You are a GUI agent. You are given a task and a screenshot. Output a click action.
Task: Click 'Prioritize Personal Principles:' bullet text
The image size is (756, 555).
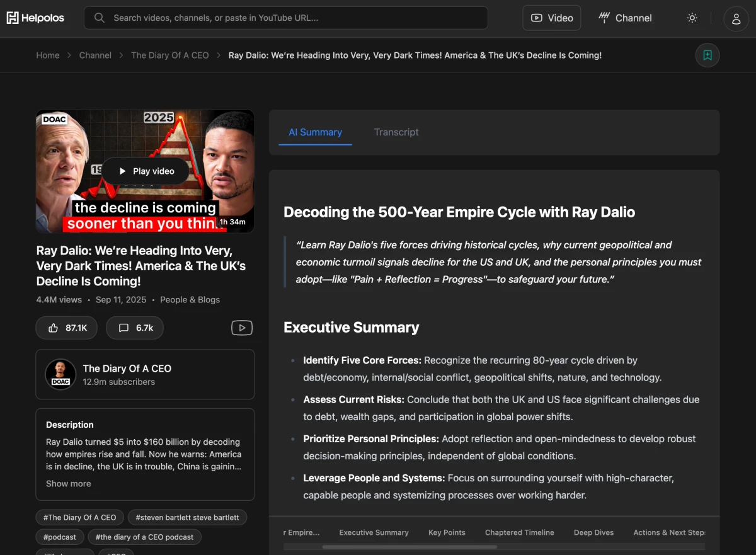371,438
